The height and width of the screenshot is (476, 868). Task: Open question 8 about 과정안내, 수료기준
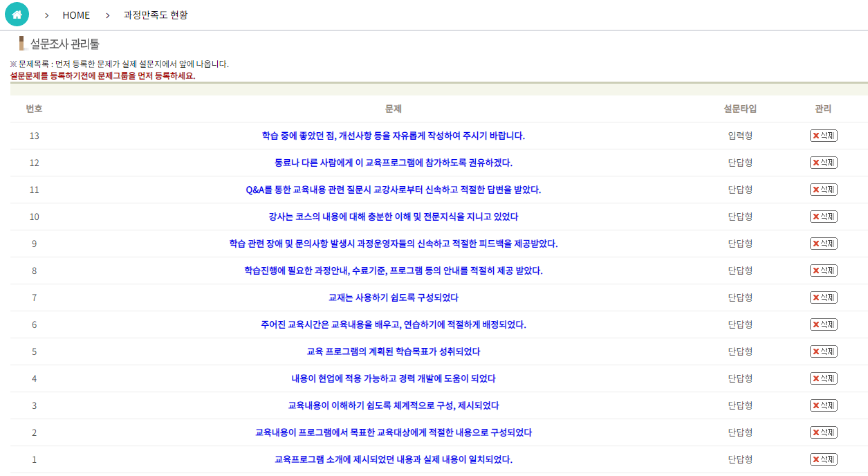(x=393, y=271)
